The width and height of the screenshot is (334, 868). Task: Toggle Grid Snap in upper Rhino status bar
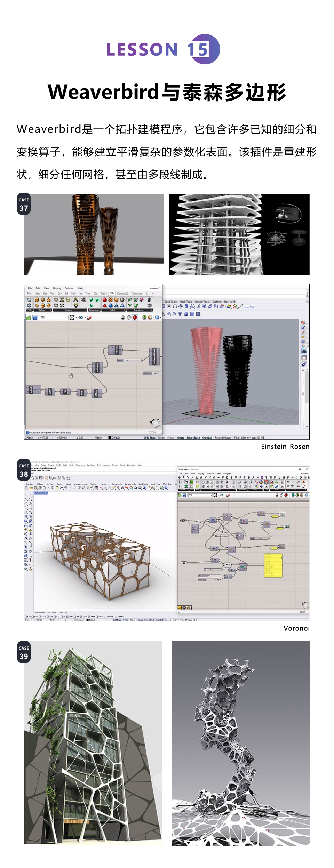coord(150,437)
